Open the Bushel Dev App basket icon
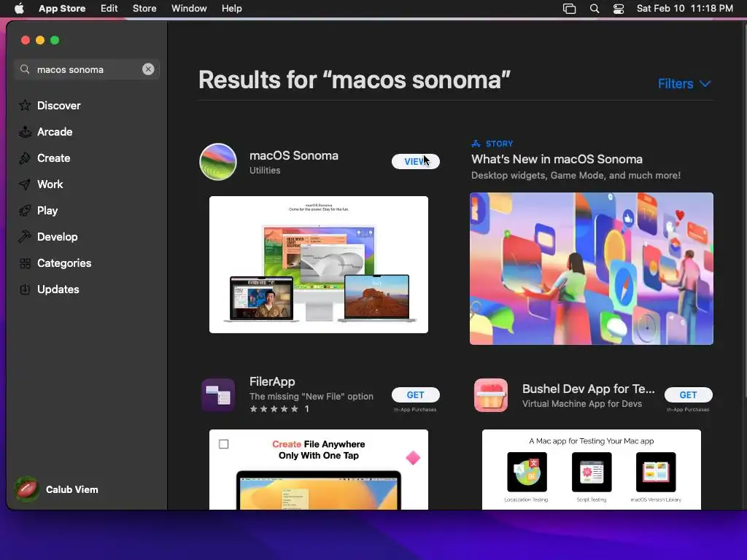 [x=491, y=394]
